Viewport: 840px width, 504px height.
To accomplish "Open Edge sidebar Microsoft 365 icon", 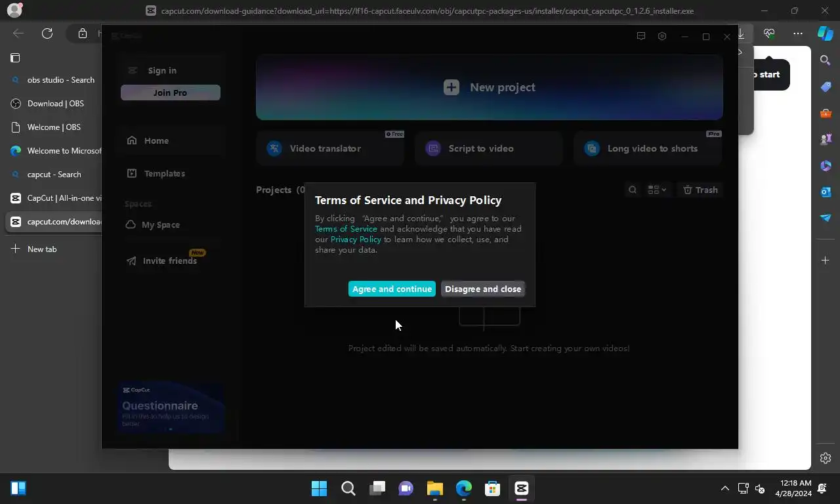I will point(826,165).
